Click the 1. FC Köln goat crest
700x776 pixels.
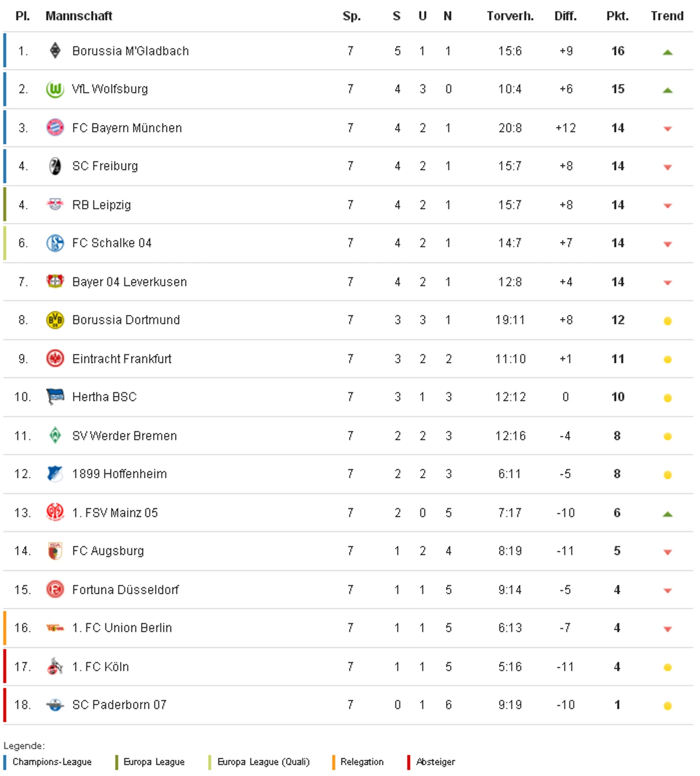(x=55, y=666)
